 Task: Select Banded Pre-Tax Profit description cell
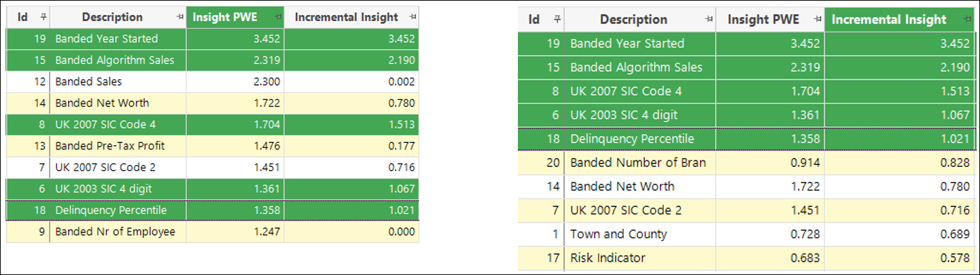click(118, 145)
